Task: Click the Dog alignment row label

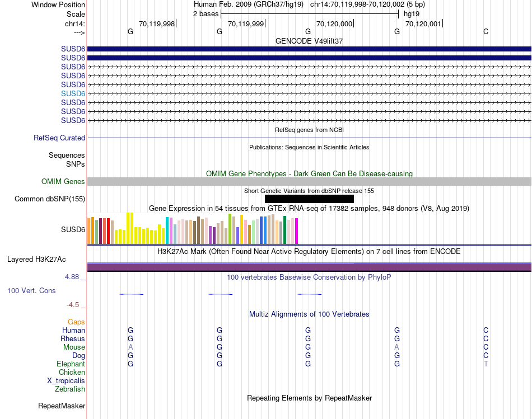Action: click(x=79, y=356)
